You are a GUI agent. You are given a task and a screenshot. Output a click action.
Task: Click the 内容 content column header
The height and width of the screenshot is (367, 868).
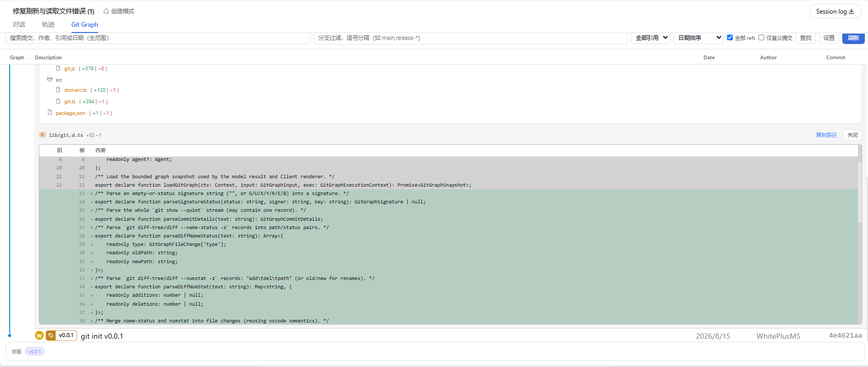[100, 150]
